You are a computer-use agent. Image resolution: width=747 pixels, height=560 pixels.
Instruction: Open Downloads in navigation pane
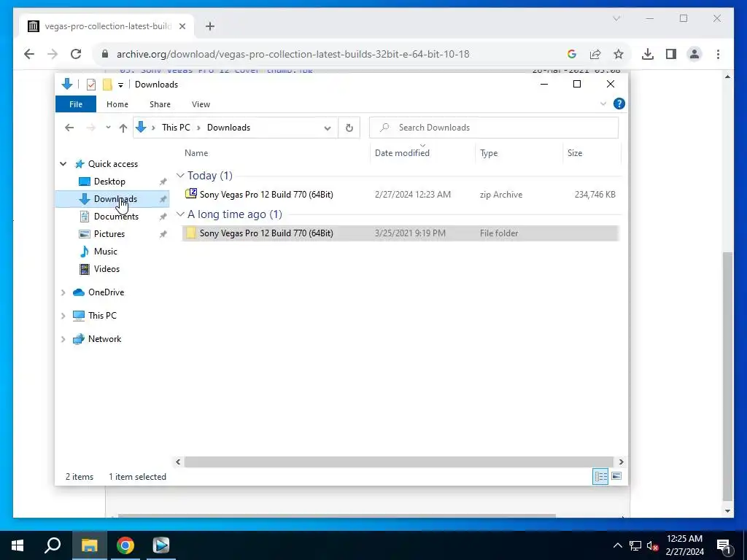point(115,199)
